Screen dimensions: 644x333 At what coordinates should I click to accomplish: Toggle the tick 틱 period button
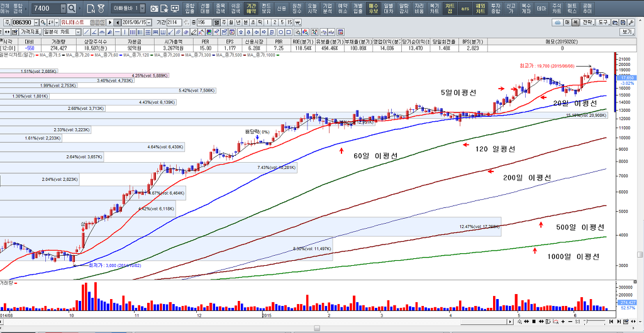coord(260,23)
